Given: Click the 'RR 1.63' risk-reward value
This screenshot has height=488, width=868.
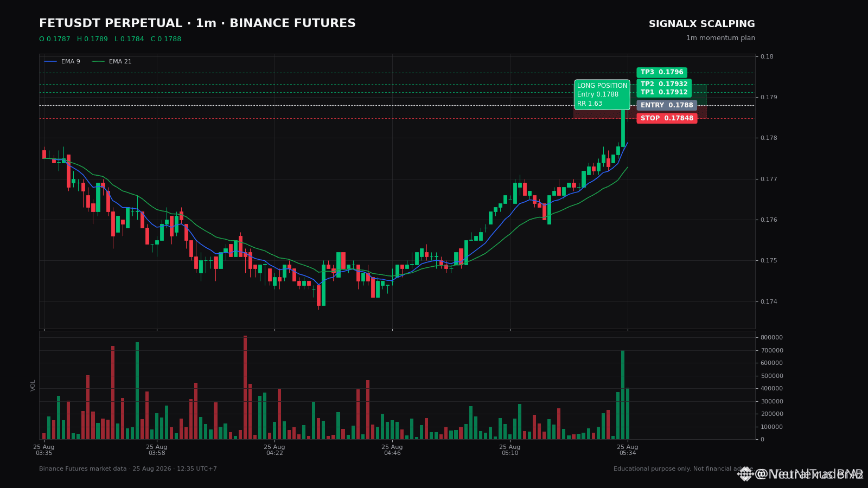Looking at the screenshot, I should tap(590, 104).
